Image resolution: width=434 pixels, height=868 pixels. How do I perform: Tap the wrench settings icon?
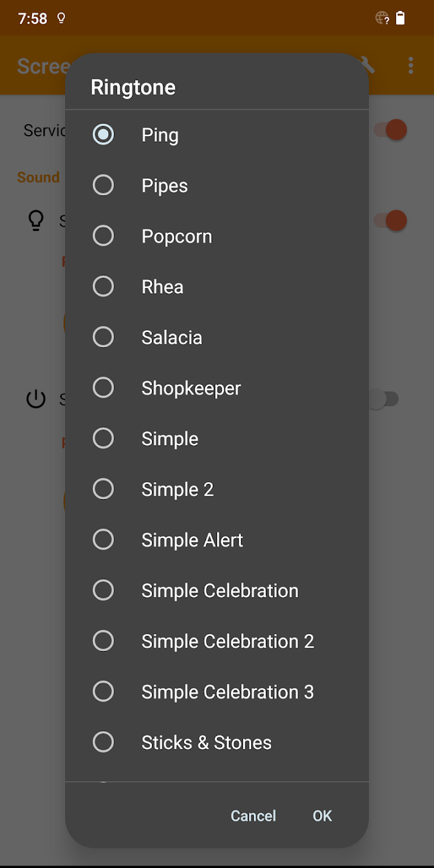point(367,65)
